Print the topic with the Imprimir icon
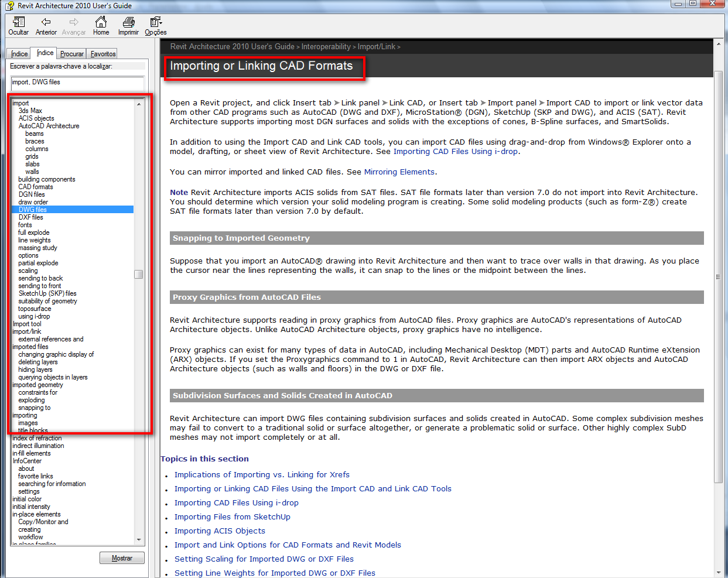This screenshot has height=578, width=728. coord(128,22)
